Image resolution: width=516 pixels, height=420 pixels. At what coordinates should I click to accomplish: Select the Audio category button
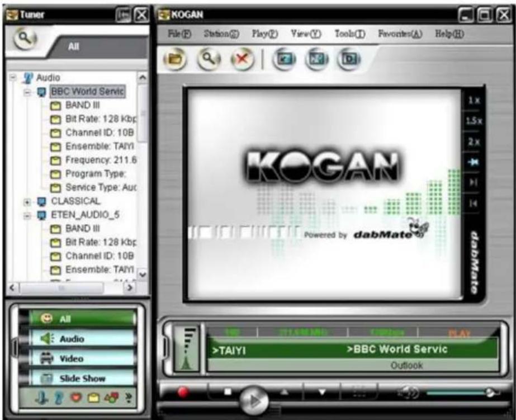pos(82,339)
